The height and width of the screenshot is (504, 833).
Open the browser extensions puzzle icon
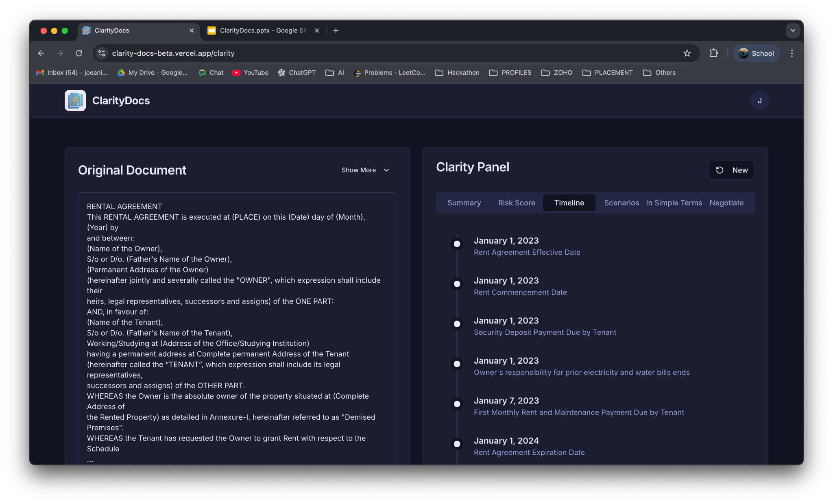point(713,53)
